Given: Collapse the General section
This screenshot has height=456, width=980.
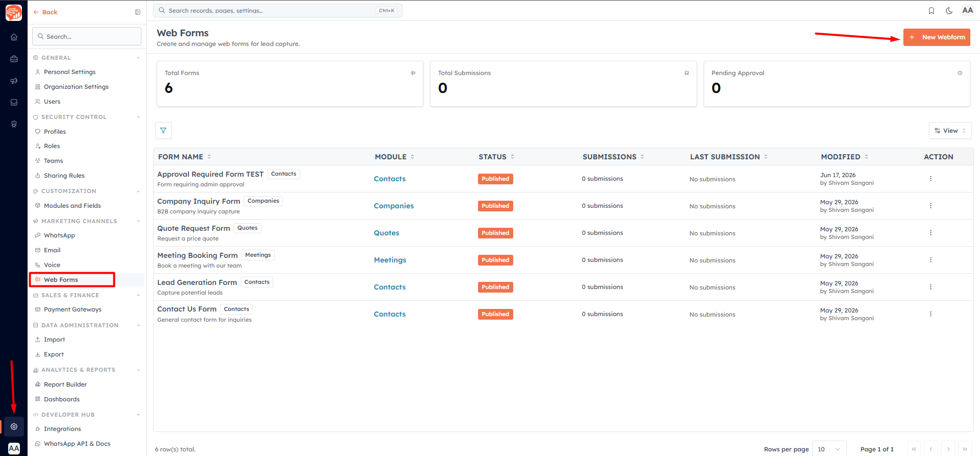Looking at the screenshot, I should point(138,58).
